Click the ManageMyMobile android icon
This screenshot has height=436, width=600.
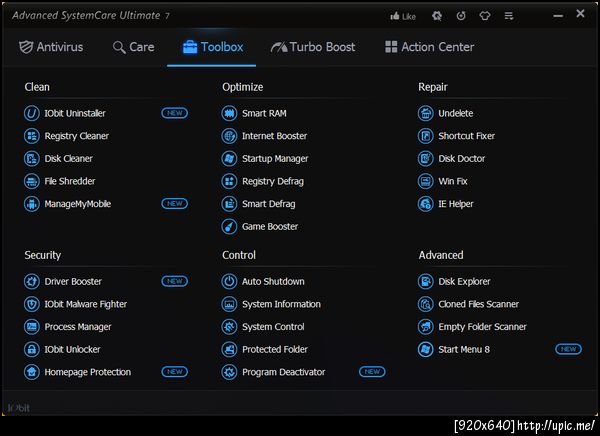pyautogui.click(x=32, y=204)
